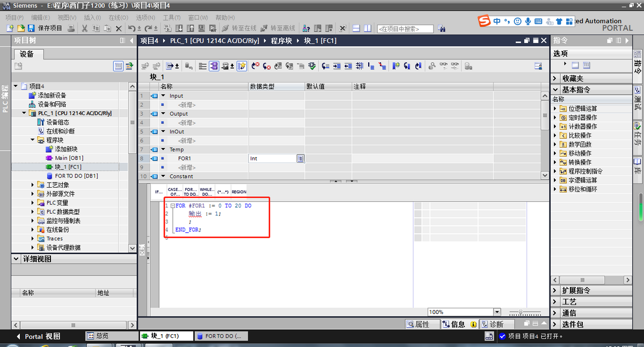Click the 保存项目 save project button
This screenshot has height=347, width=644.
(45, 28)
